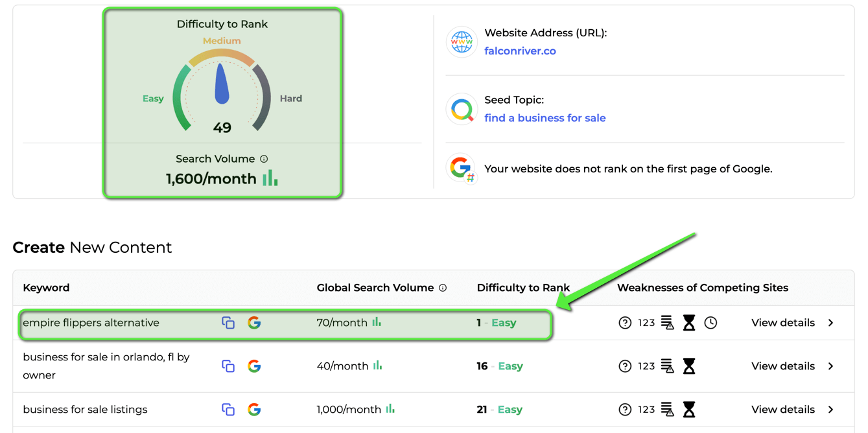Click the clock icon in first row weaknesses
Image resolution: width=868 pixels, height=433 pixels.
click(710, 323)
